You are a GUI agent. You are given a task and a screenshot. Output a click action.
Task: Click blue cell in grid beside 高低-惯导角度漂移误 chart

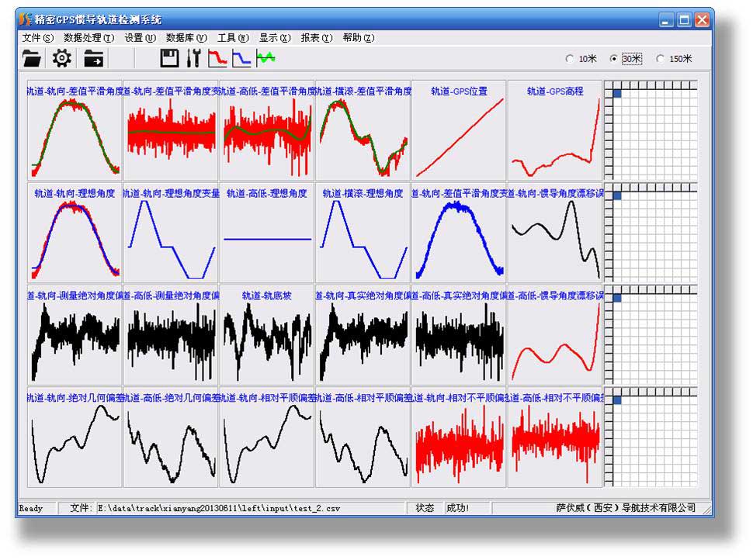tap(617, 298)
